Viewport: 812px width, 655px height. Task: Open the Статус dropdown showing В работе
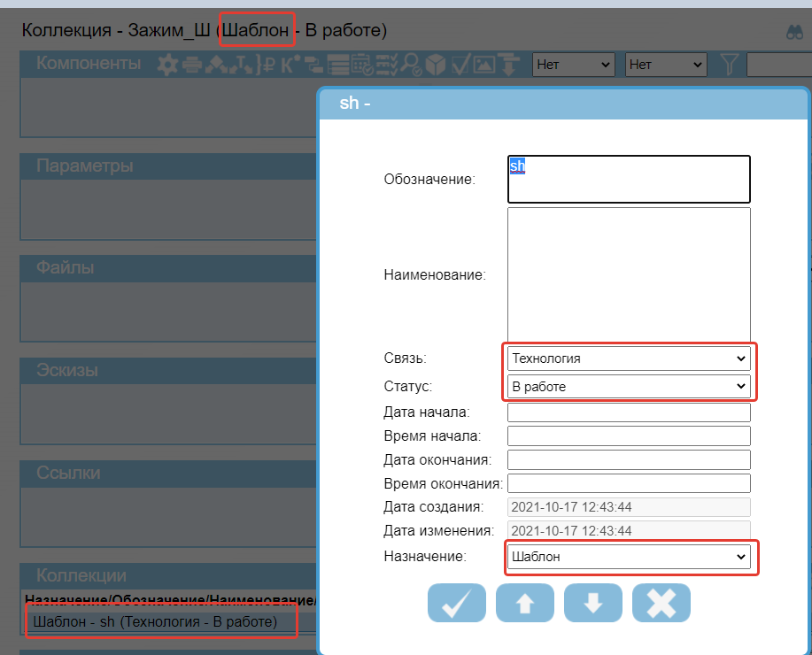(629, 387)
